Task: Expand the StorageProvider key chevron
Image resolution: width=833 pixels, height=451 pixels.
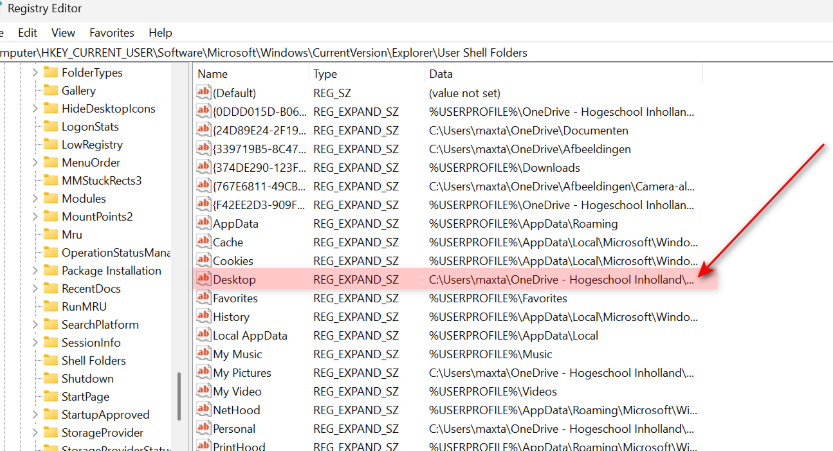Action: click(x=35, y=432)
